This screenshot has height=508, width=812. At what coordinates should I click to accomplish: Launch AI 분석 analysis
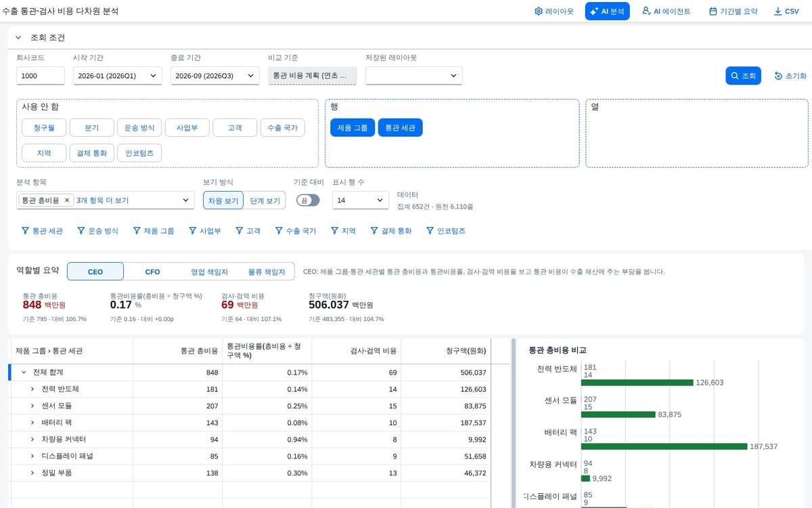(x=607, y=12)
